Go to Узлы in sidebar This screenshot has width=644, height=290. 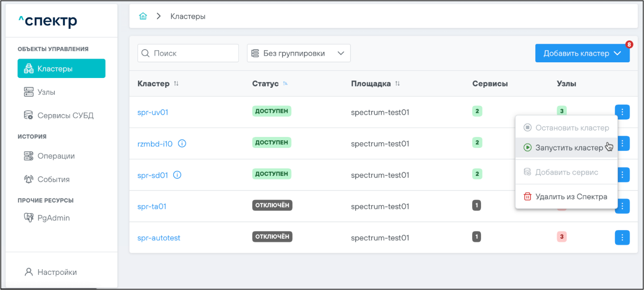[x=46, y=92]
